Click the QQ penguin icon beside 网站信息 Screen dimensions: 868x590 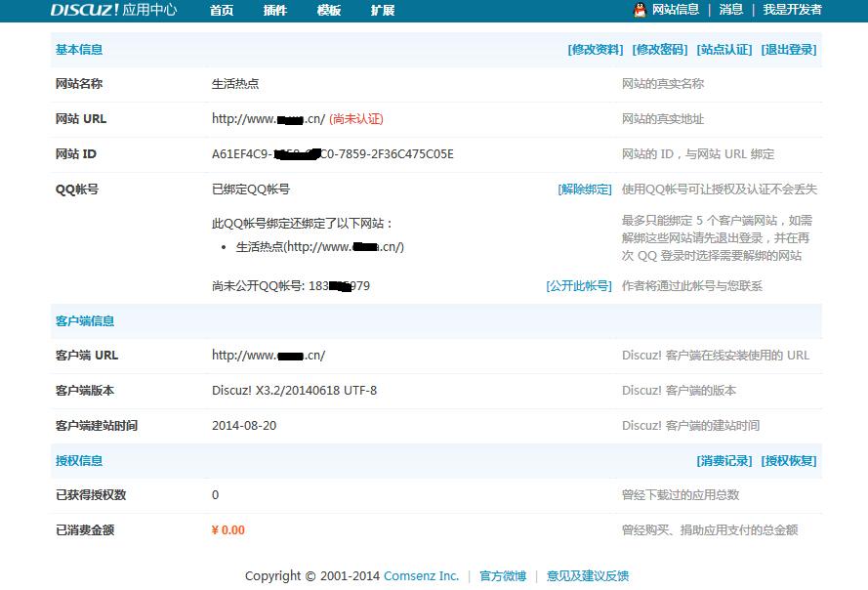[x=640, y=10]
